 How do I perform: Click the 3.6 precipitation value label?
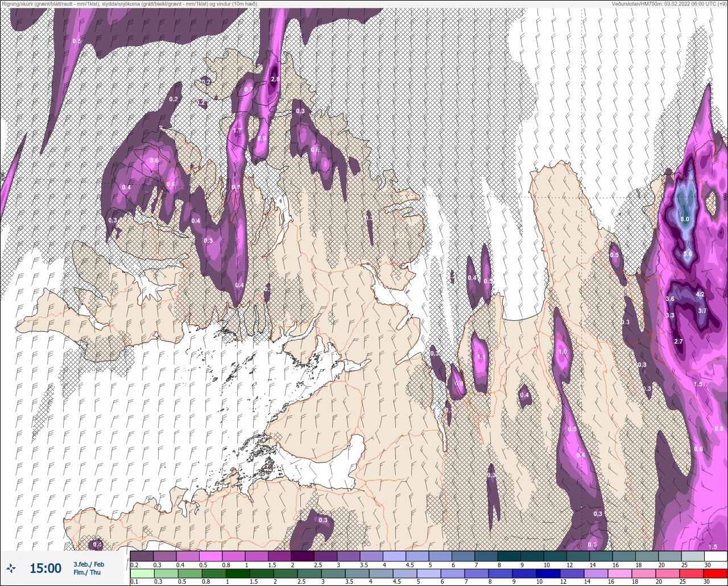[670, 299]
